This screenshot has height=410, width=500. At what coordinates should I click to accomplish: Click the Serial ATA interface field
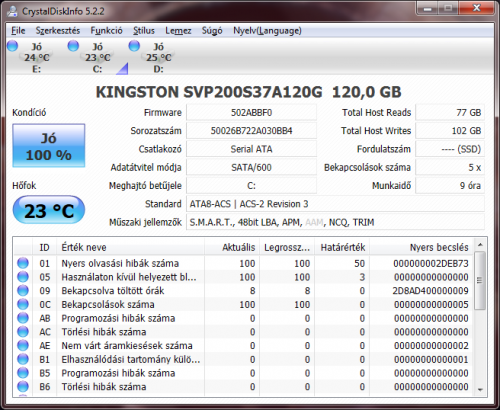[x=251, y=149]
